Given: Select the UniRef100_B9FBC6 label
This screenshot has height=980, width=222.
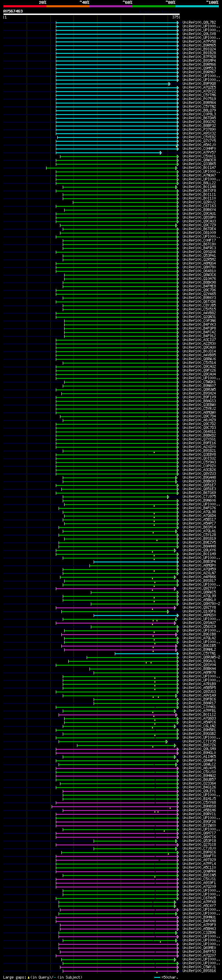Looking at the screenshot, I should (199, 699).
